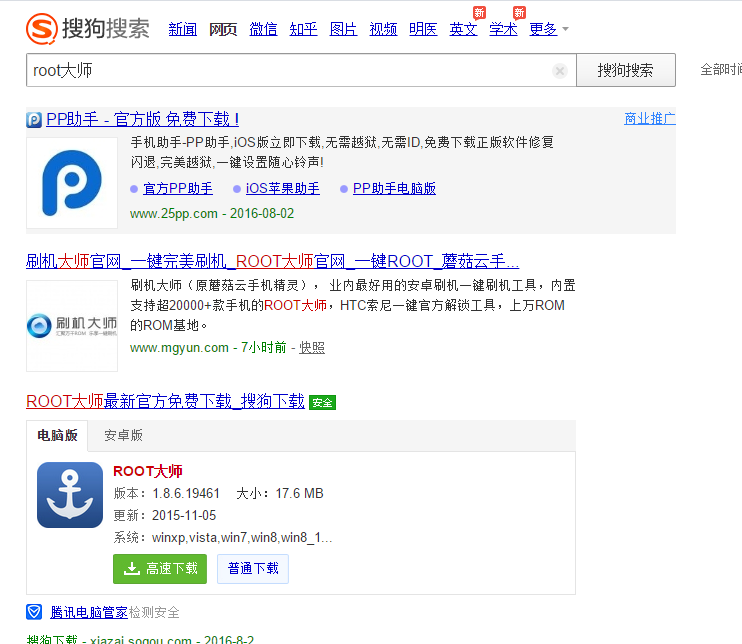
Task: Select the 电脑版 tab
Action: coord(57,435)
